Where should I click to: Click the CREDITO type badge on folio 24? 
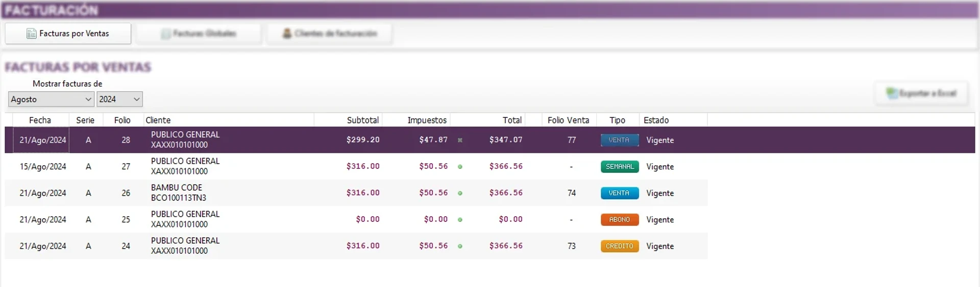point(619,246)
